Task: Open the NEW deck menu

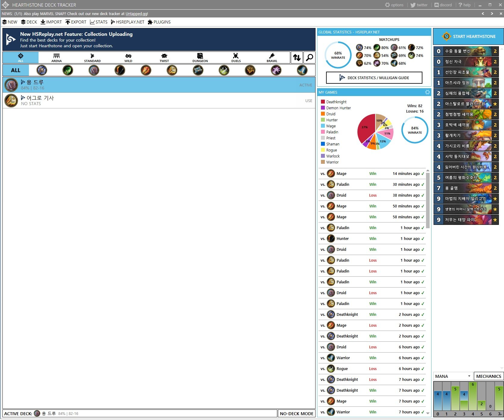Action: tap(10, 22)
